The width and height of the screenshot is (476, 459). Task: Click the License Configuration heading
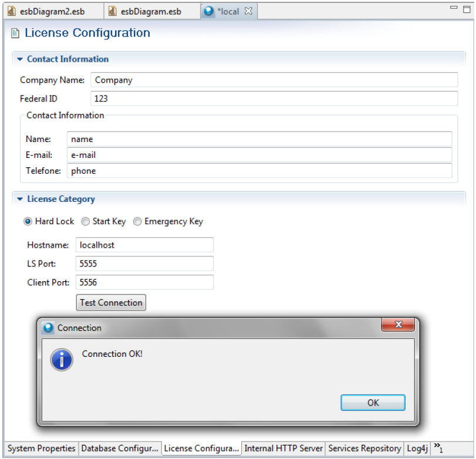[87, 33]
